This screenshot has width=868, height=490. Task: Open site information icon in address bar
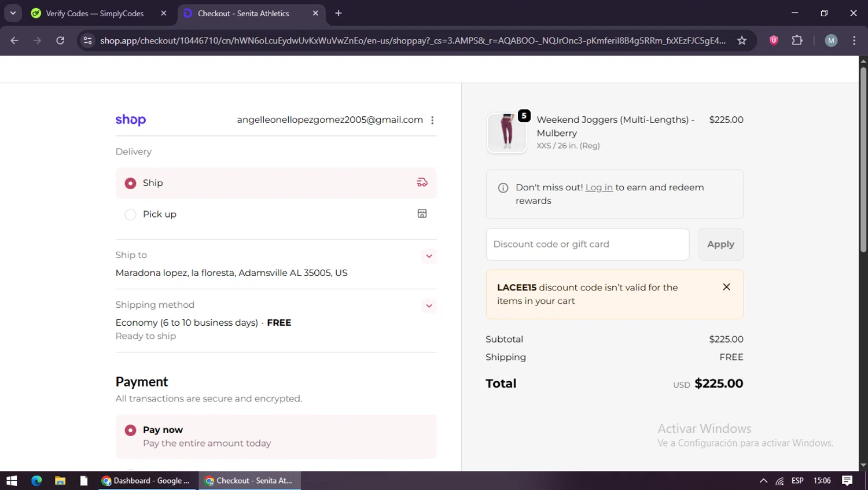[x=87, y=40]
